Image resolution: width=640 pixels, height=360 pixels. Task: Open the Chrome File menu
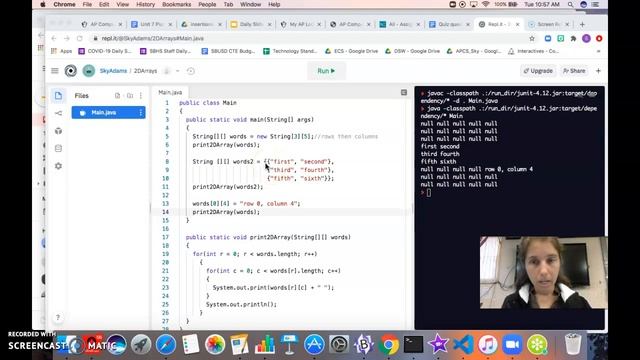(87, 4)
